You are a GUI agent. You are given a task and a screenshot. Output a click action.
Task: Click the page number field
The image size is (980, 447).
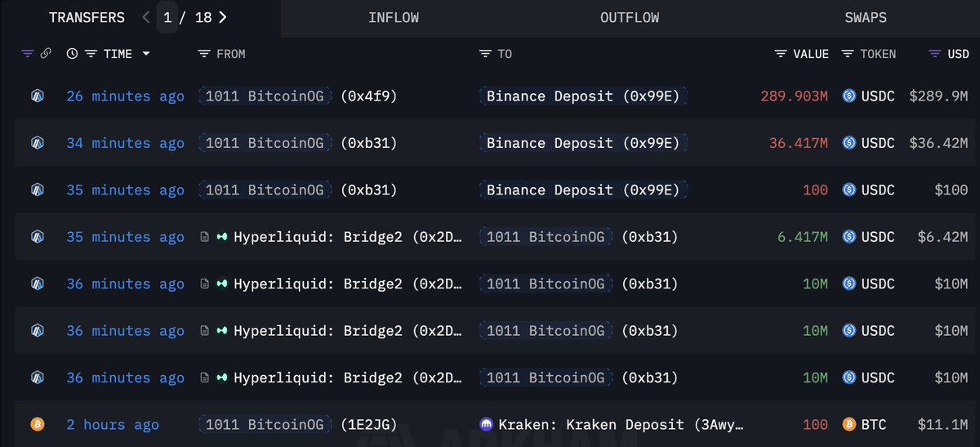(167, 17)
